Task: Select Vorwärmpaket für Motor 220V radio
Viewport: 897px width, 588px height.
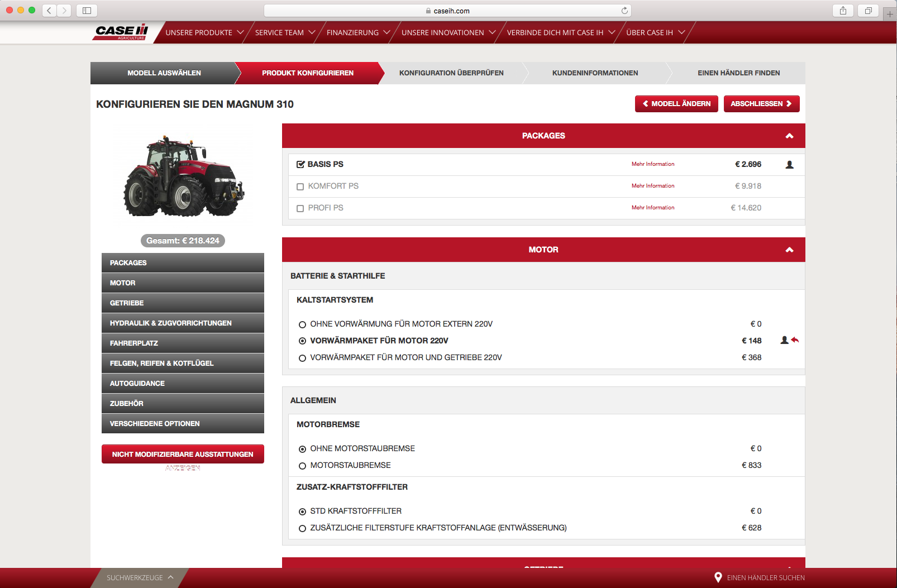Action: click(x=302, y=341)
